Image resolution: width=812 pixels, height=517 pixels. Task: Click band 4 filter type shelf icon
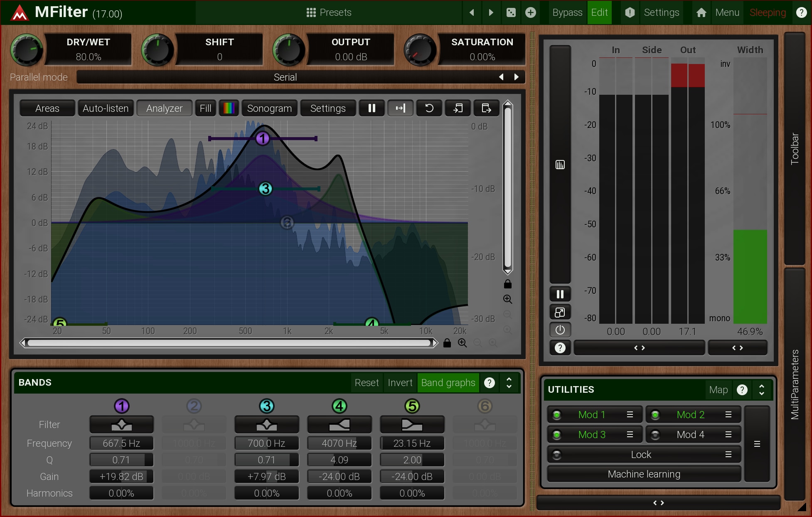tap(339, 425)
